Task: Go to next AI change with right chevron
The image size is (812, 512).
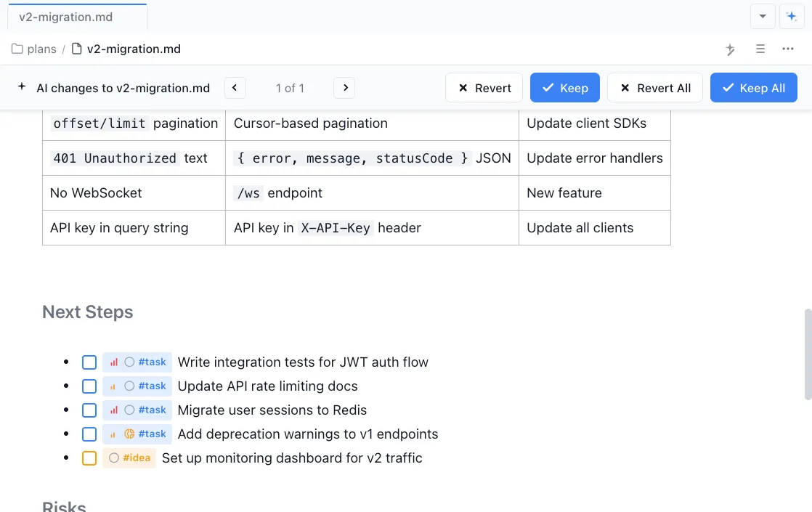Action: (344, 87)
